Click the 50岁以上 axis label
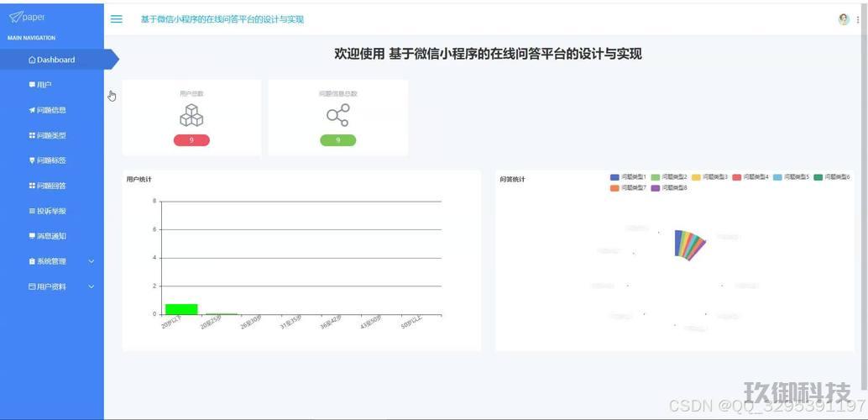868x420 pixels. (411, 323)
